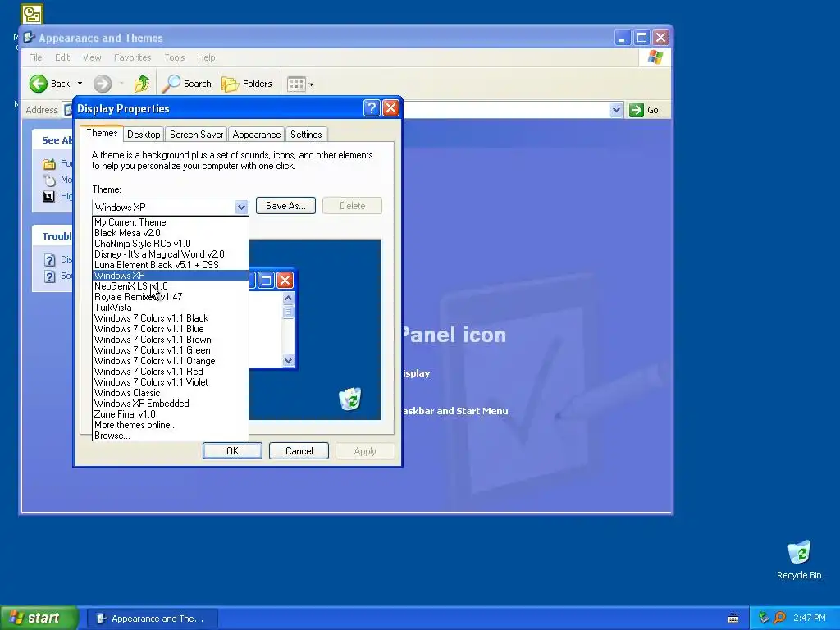Pick Windows 7 Colors v1.1 Brown
The height and width of the screenshot is (630, 840).
point(171,340)
